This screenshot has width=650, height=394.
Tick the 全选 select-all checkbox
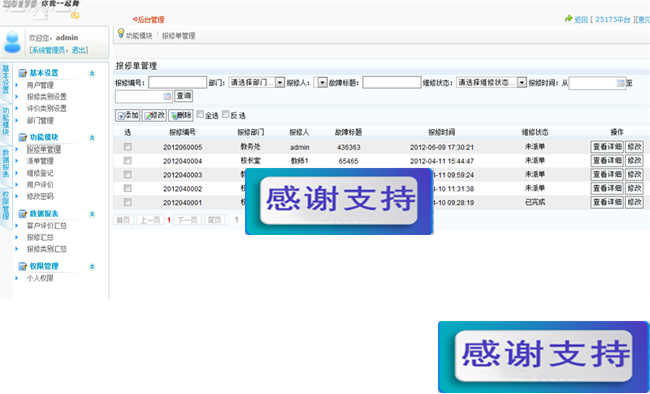[x=200, y=114]
